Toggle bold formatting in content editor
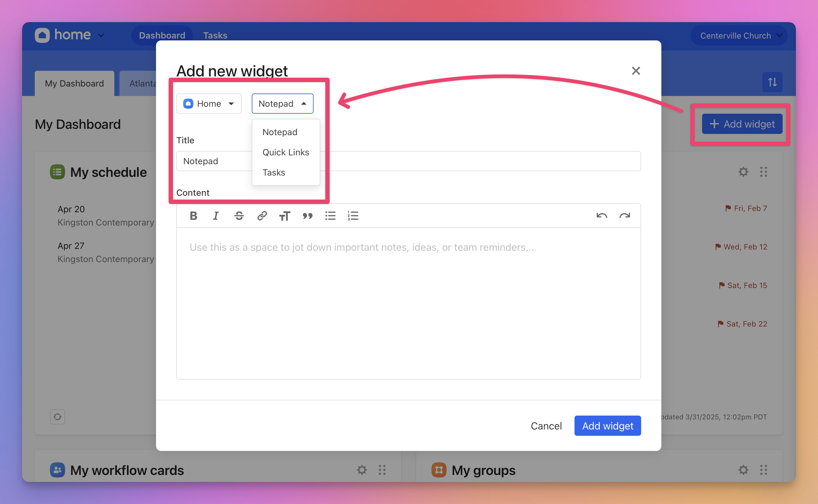 (x=193, y=216)
